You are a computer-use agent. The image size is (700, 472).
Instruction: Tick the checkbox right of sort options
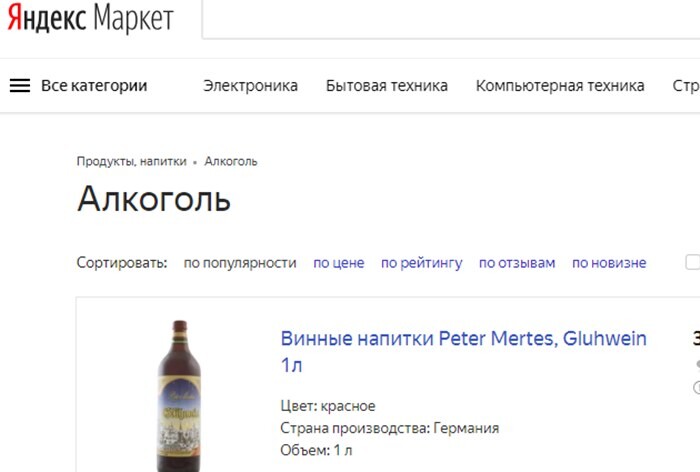click(x=692, y=263)
